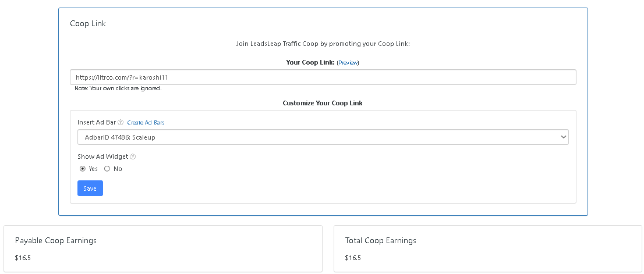This screenshot has height=274, width=644.
Task: Click the Show Ad Widget label text
Action: (102, 156)
